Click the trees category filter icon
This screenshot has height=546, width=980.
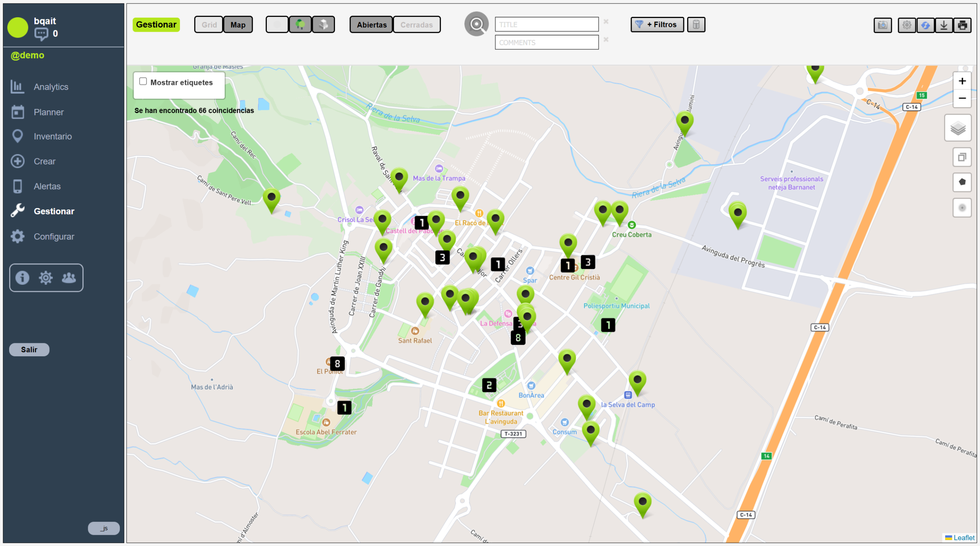click(300, 25)
